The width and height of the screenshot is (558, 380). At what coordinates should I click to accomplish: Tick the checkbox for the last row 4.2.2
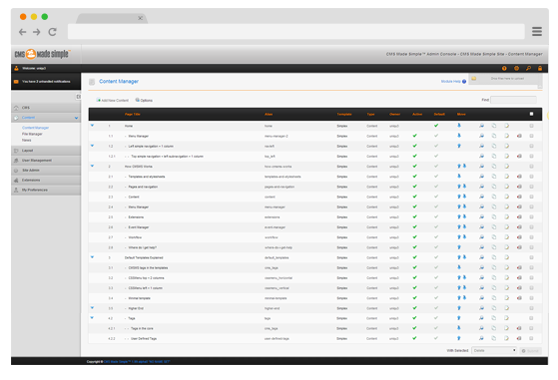531,338
